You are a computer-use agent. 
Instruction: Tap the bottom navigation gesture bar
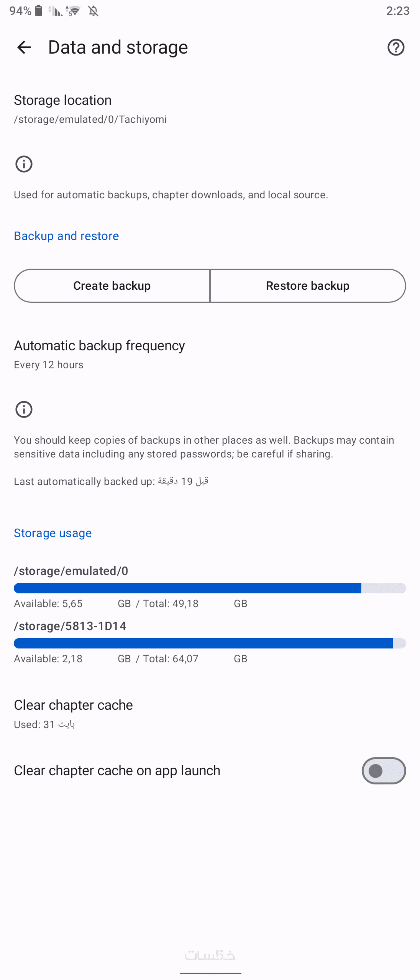pos(210,973)
